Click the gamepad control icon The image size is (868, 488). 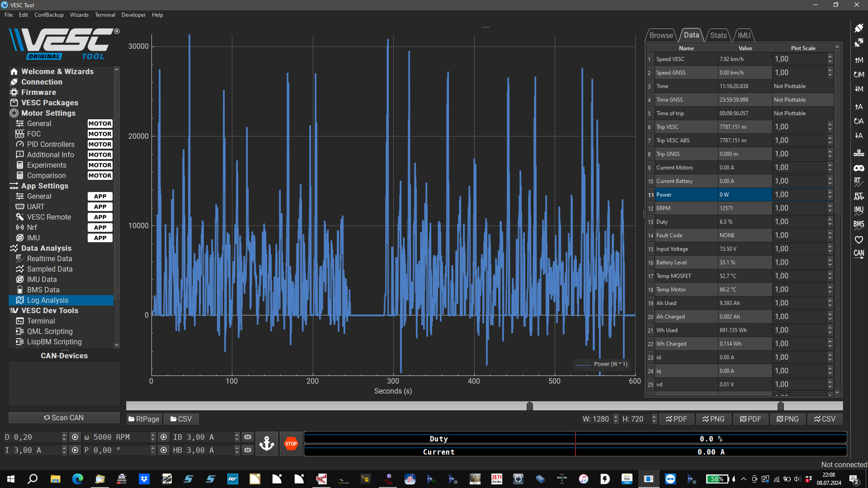pos(859,168)
